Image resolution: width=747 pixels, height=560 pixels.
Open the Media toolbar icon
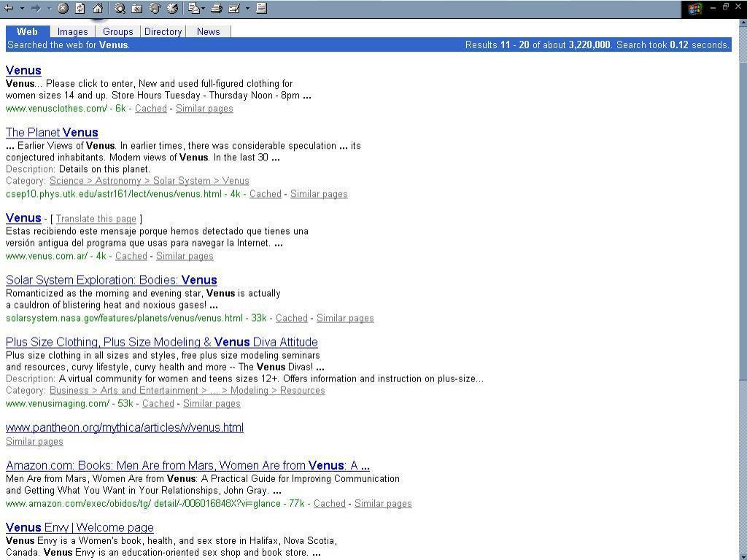tap(155, 8)
